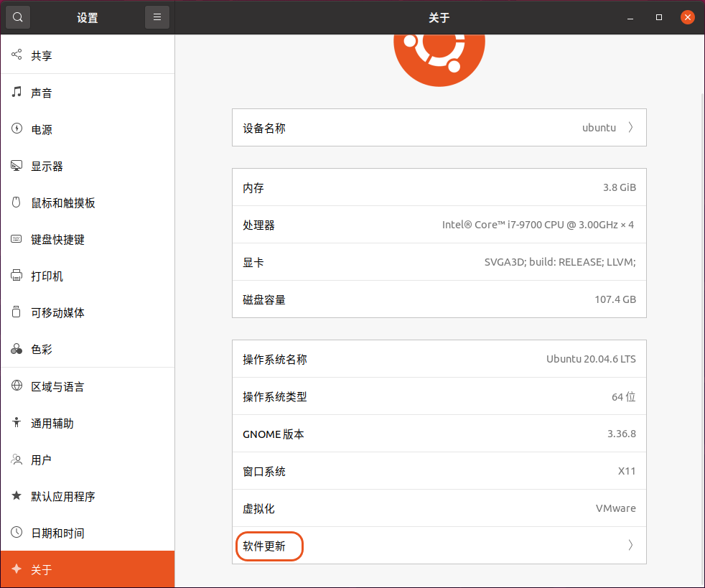
Task: Click the OS name Ubuntu 20.04.6 LTS
Action: click(591, 359)
